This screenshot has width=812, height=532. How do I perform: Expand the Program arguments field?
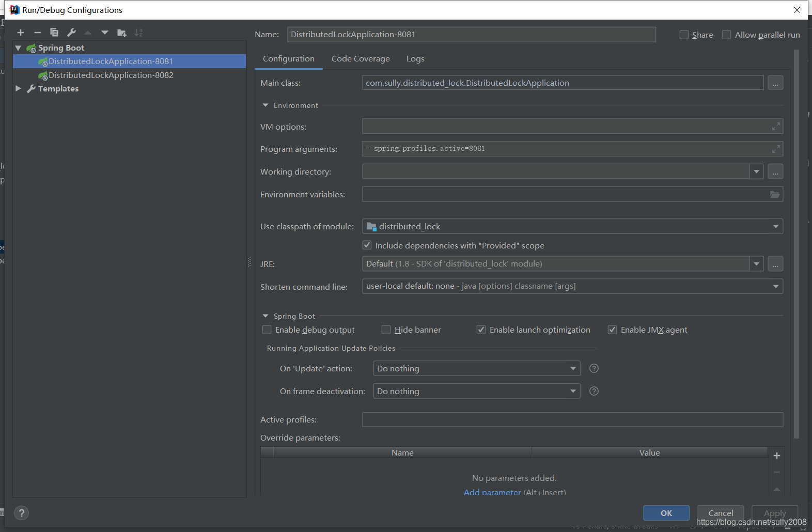point(776,149)
